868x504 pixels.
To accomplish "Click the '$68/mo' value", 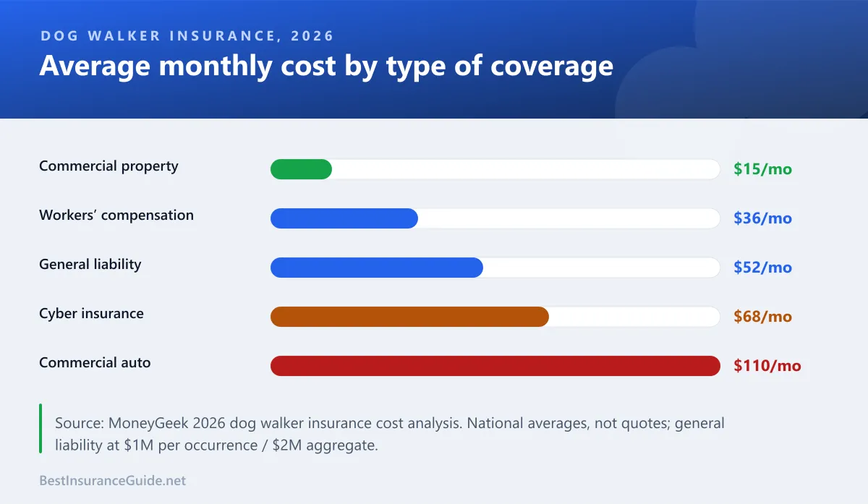I will coord(763,317).
